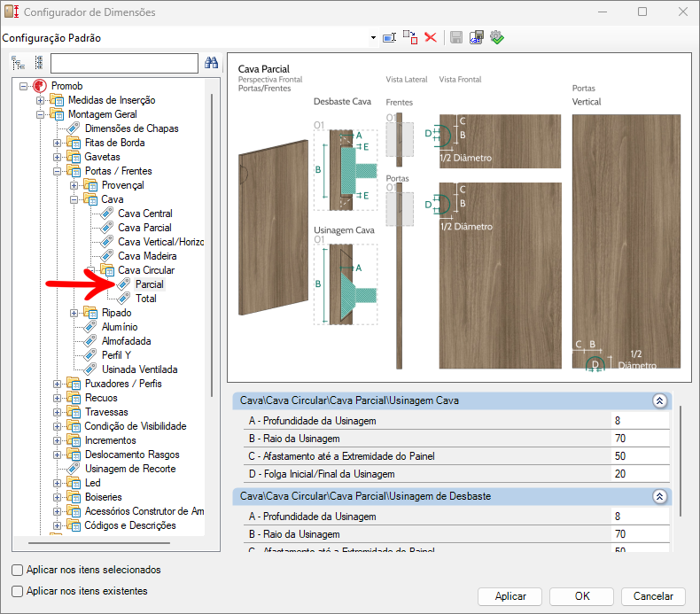Expand the Puxadores / Perfis node

click(57, 384)
